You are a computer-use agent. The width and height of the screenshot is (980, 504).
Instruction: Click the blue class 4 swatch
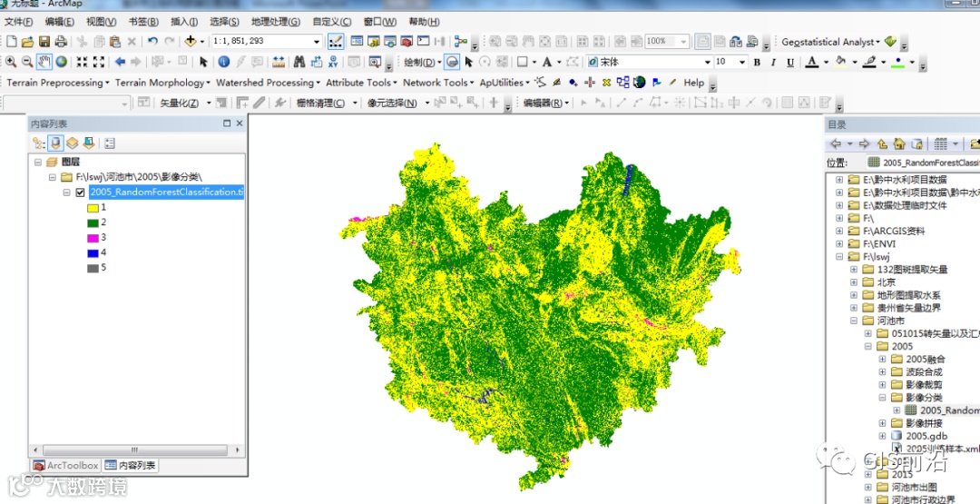coord(93,253)
